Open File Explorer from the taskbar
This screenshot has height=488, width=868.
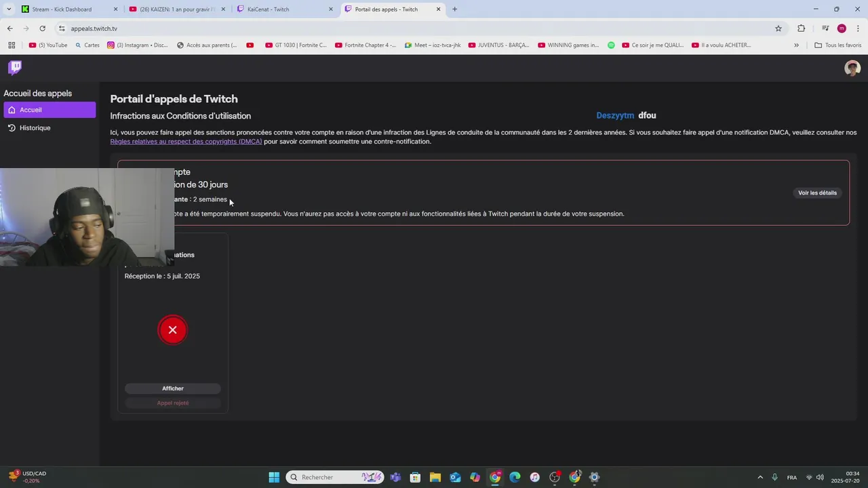435,477
